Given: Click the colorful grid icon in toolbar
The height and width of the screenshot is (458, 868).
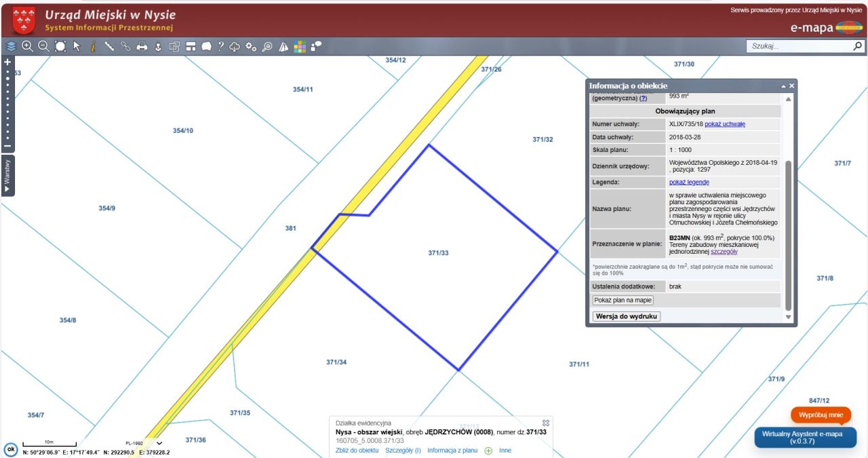Looking at the screenshot, I should coord(300,46).
